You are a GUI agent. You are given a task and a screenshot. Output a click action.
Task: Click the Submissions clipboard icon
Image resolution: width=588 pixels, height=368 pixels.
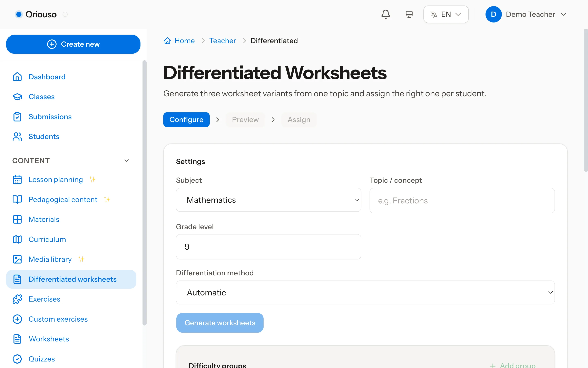click(17, 117)
